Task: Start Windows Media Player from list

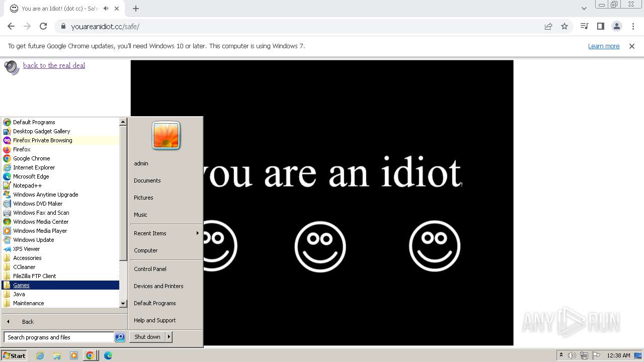Action: click(x=60, y=231)
